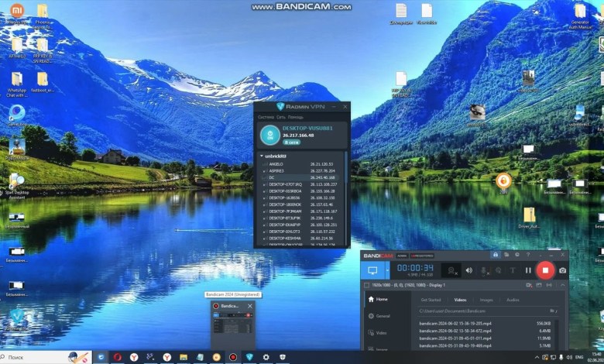Open Bandicam scheduled recording clock icon

(x=517, y=255)
